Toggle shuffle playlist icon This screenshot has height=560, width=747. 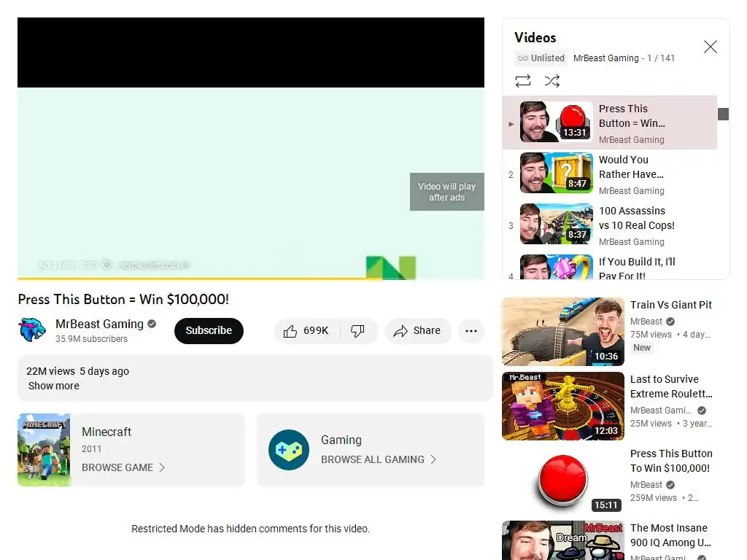(x=551, y=81)
